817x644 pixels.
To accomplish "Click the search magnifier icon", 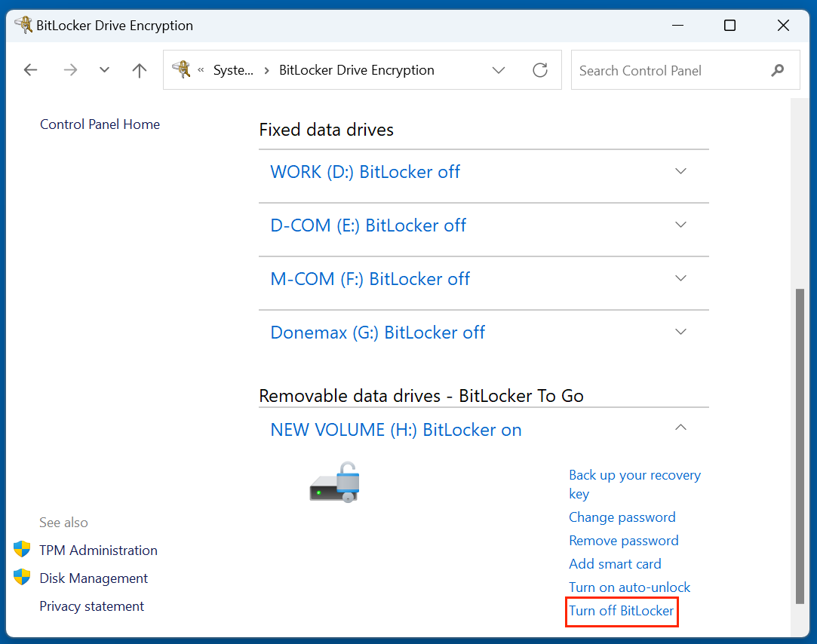I will click(777, 69).
